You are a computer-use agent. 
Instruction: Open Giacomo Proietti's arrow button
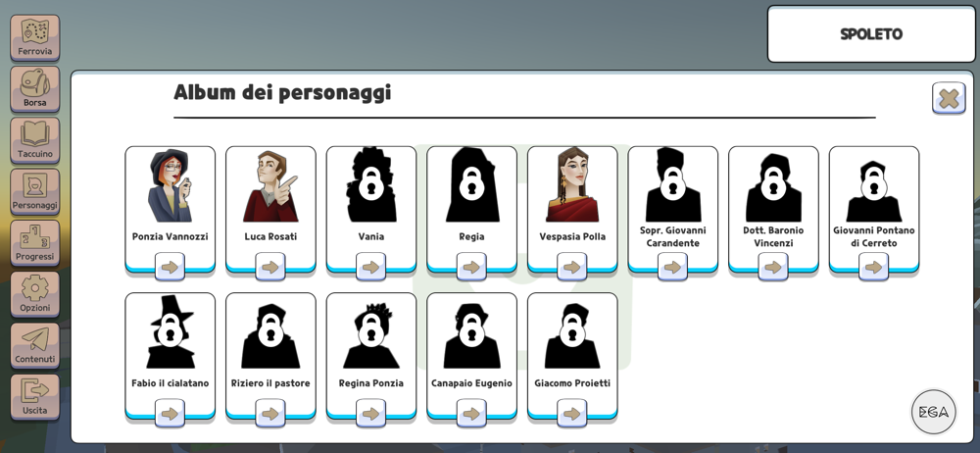pos(572,414)
